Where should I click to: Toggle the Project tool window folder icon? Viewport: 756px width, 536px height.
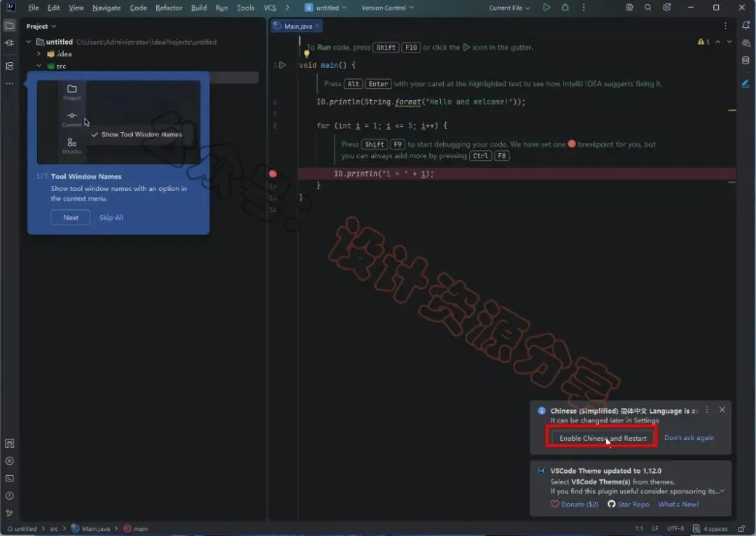click(x=10, y=26)
